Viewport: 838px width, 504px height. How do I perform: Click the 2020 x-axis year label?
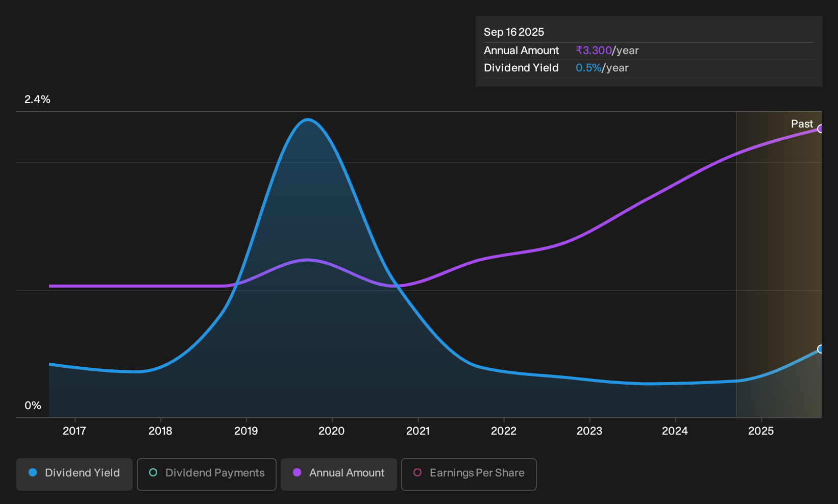coord(332,431)
